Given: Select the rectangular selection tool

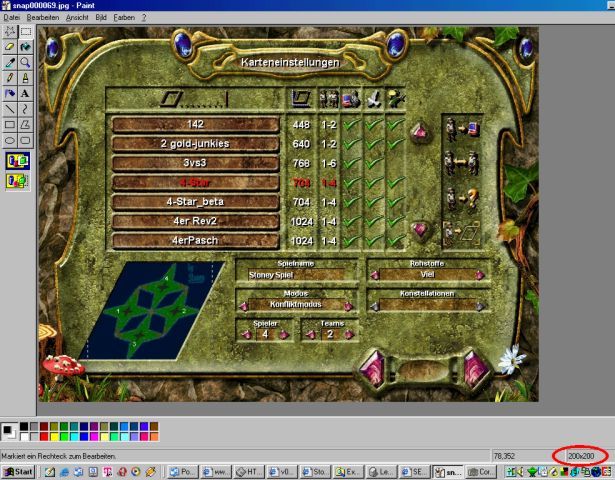Looking at the screenshot, I should (25, 32).
